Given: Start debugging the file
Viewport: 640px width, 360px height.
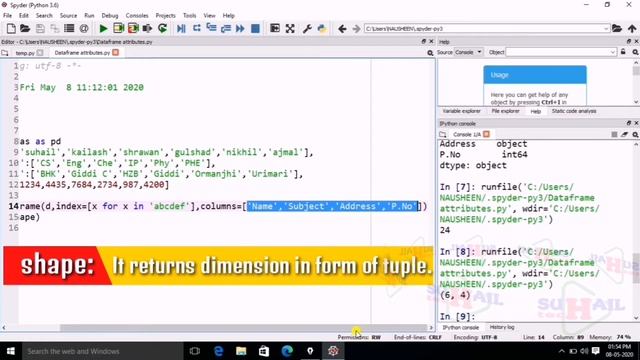Looking at the screenshot, I should (181, 29).
